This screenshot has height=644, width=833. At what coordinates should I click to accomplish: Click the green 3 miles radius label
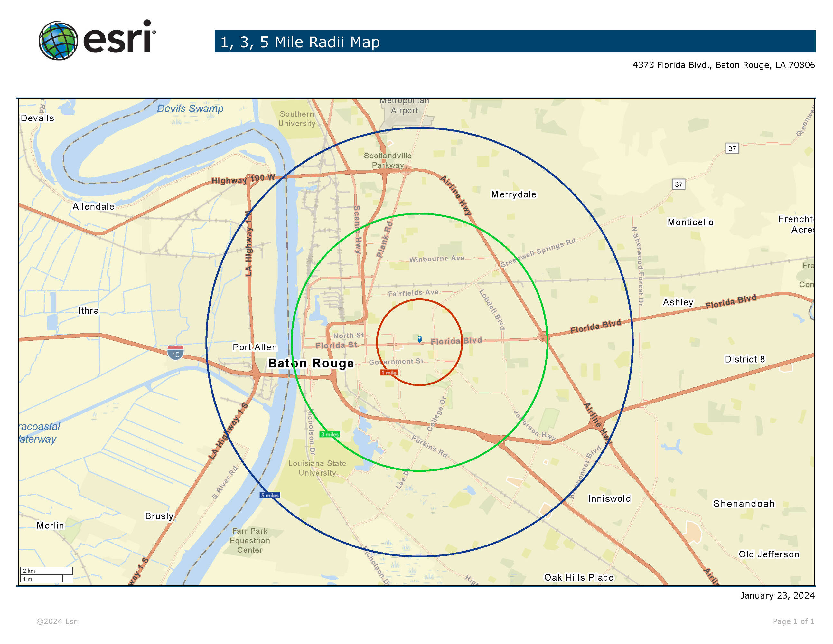[x=330, y=434]
